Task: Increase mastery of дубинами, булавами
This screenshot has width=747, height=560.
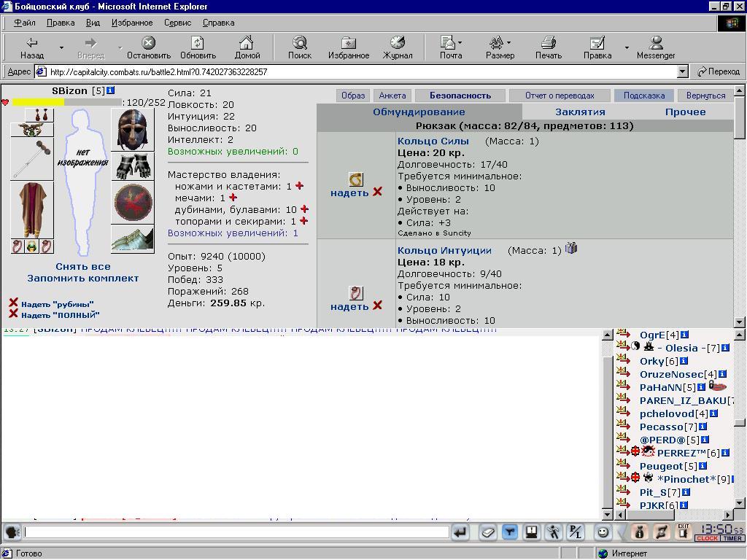Action: 304,209
